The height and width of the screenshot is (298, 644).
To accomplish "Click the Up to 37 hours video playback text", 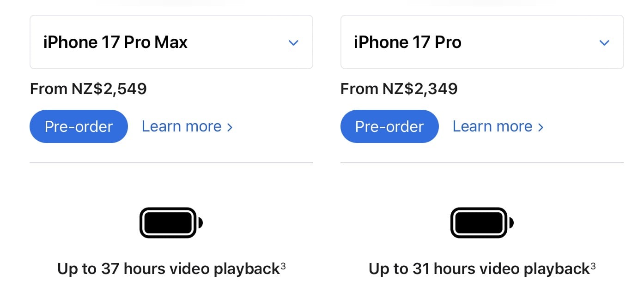I will pos(168,268).
